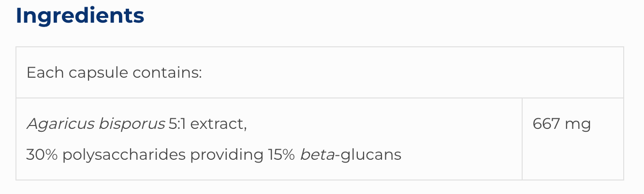This screenshot has height=194, width=644.
Task: Click the top border of the ingredients table
Action: 319,47
